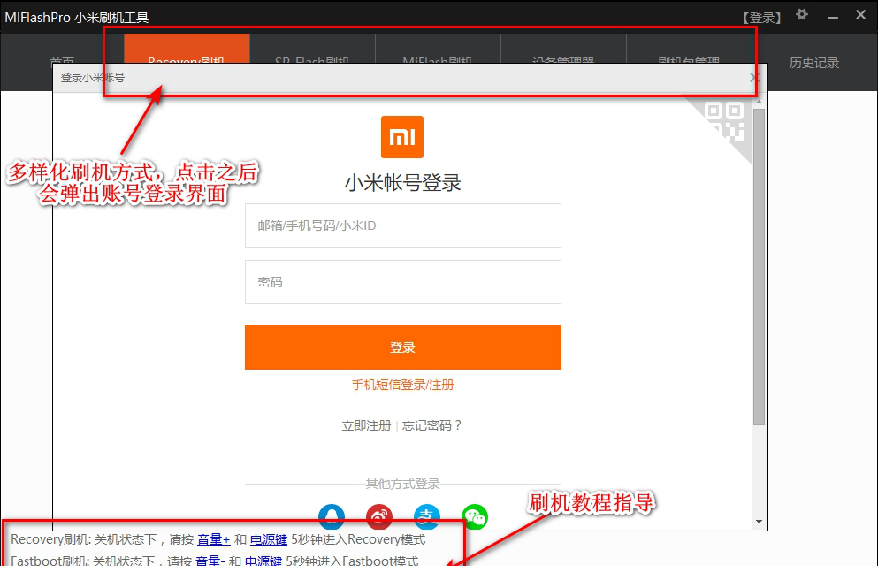878x588 pixels.
Task: Log in with QQ account icon
Action: click(332, 516)
